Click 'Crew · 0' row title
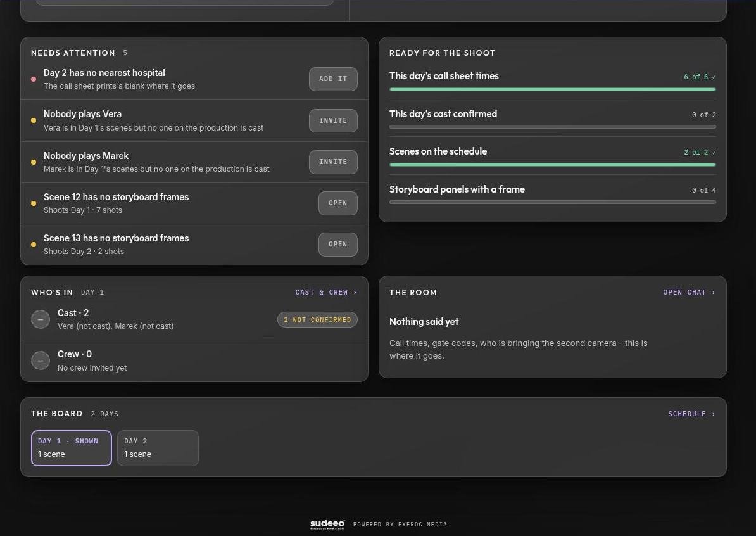 click(74, 354)
